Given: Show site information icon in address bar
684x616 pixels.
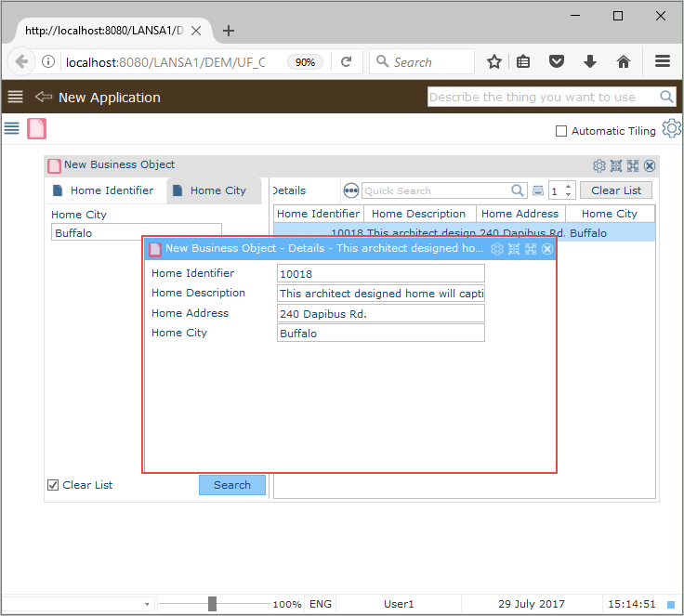Looking at the screenshot, I should click(48, 61).
